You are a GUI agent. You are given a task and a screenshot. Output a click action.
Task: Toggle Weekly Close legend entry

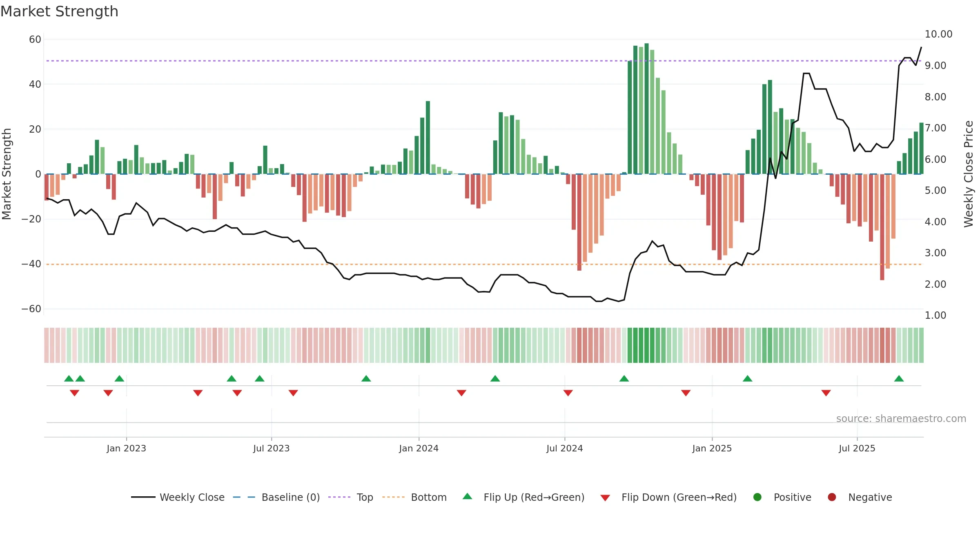(178, 497)
